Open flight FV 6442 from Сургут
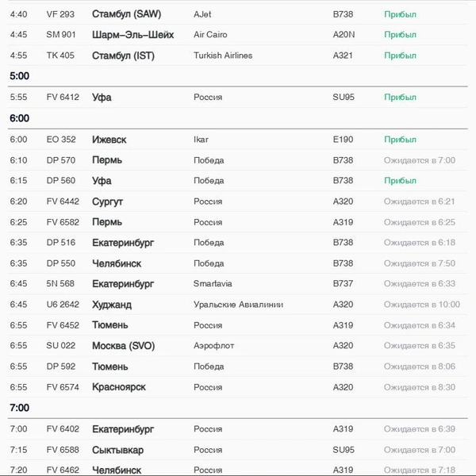This screenshot has height=476, width=476. (x=238, y=202)
